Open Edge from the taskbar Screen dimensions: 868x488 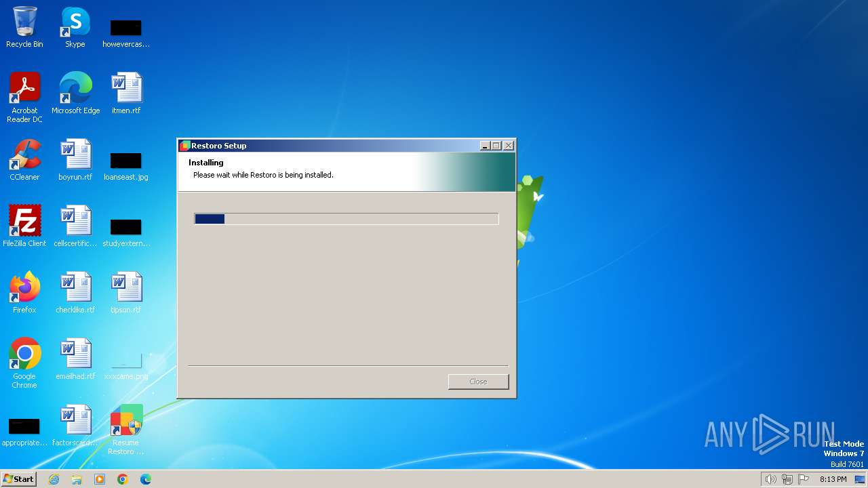click(x=146, y=479)
